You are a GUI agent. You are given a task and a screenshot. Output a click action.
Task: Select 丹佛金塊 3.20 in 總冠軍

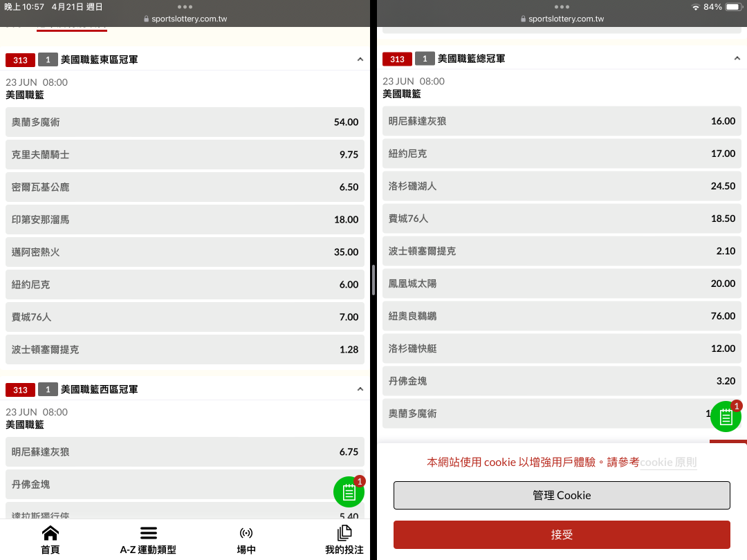[x=562, y=381]
